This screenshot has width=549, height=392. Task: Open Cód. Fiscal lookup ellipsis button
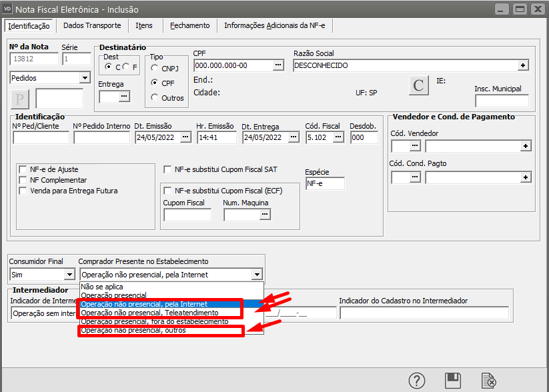coord(338,137)
